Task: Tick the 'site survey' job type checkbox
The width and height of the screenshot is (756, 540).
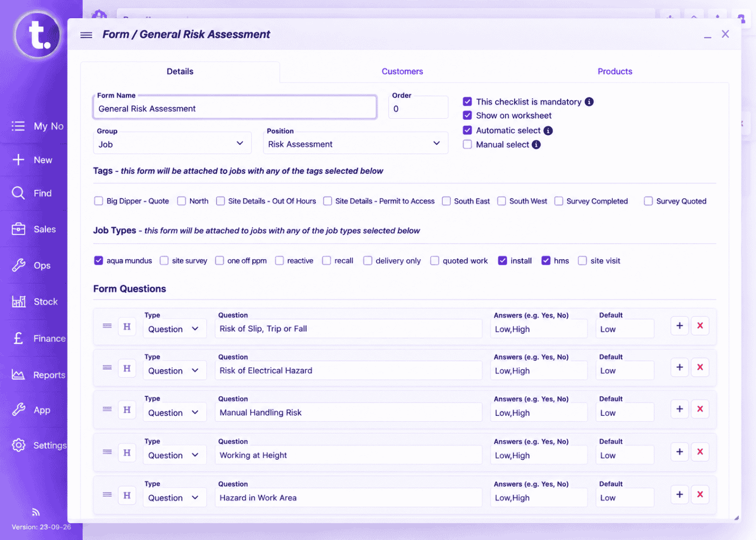Action: pos(164,261)
